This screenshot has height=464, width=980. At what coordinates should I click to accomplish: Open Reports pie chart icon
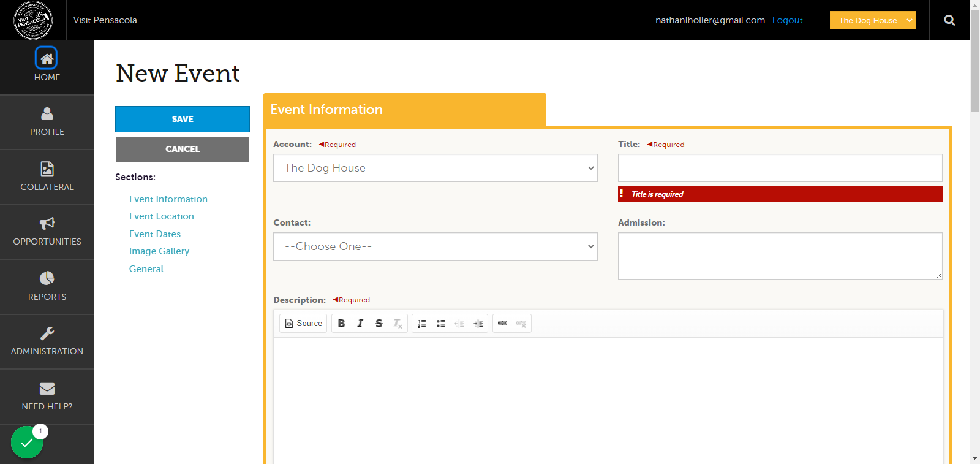pyautogui.click(x=47, y=278)
